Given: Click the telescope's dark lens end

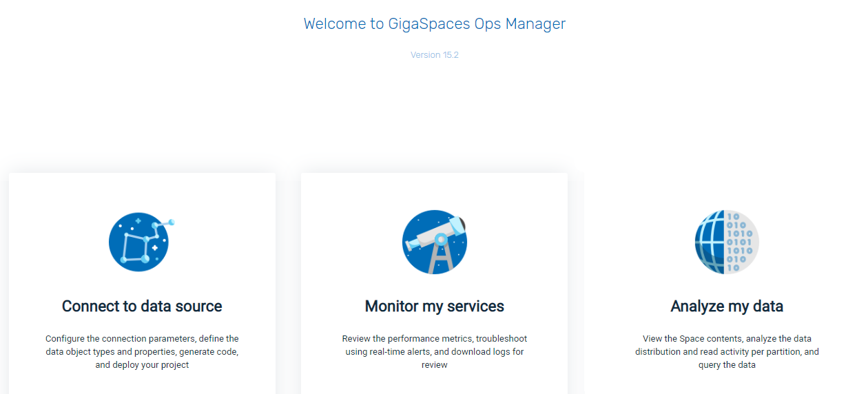Looking at the screenshot, I should pyautogui.click(x=463, y=223).
